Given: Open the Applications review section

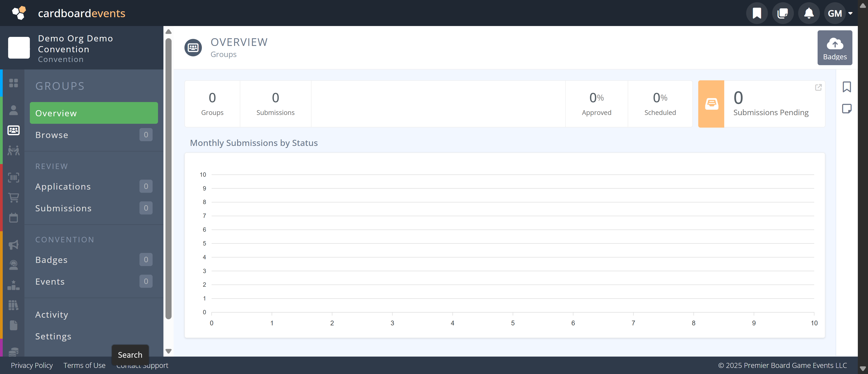Looking at the screenshot, I should [63, 186].
